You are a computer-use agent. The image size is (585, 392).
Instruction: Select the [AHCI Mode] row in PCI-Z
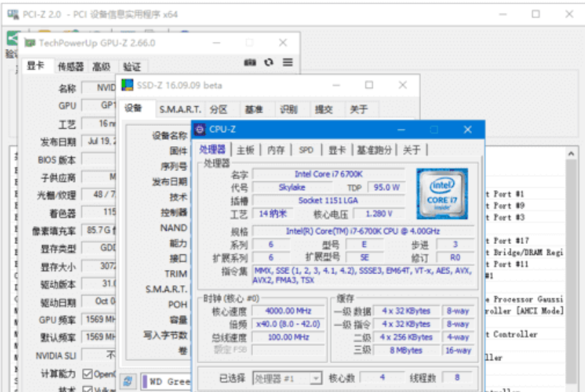(x=524, y=311)
